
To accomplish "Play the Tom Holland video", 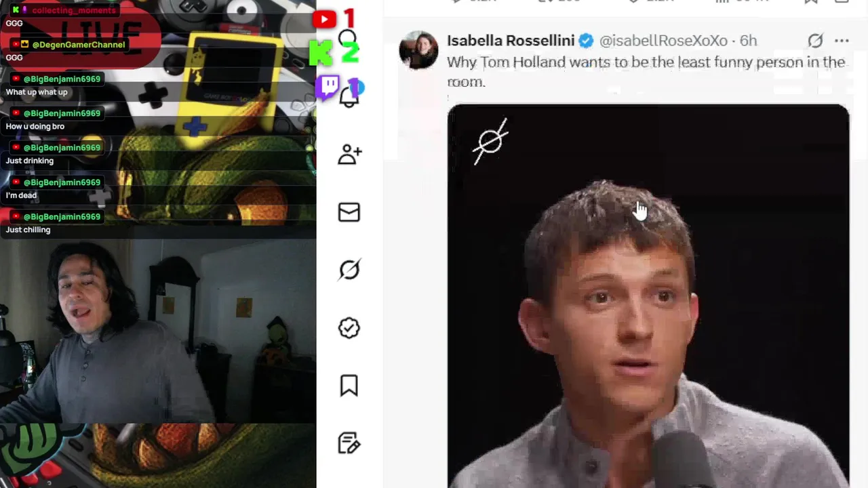I will click(x=648, y=296).
